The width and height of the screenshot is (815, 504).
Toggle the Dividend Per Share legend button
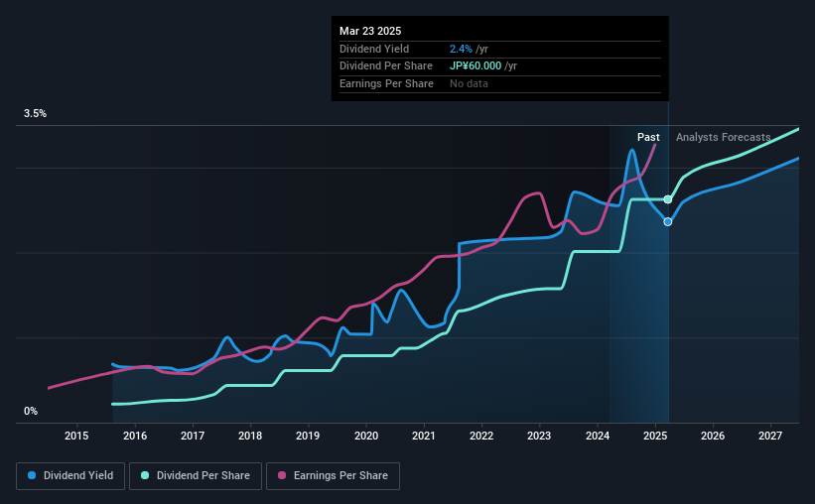pos(196,476)
